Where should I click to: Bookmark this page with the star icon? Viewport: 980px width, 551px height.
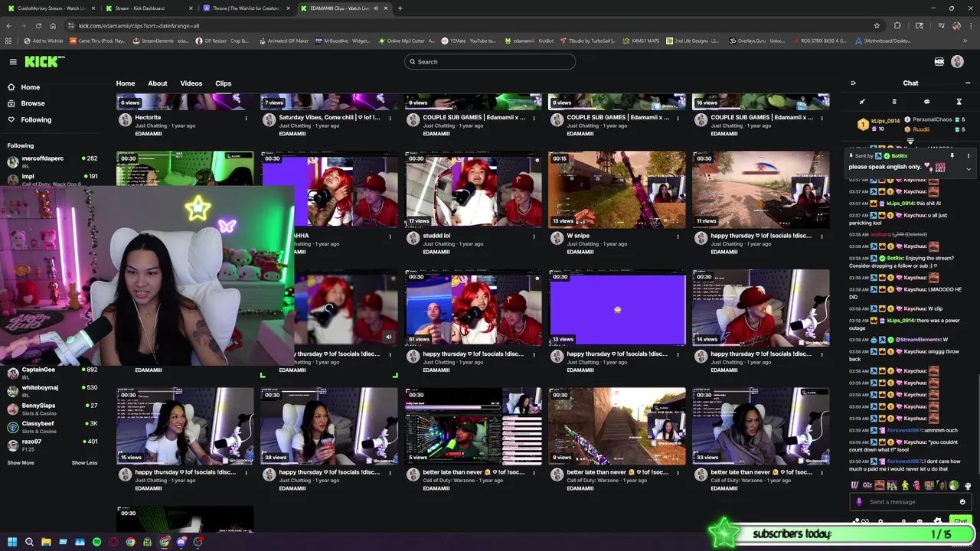coord(877,25)
